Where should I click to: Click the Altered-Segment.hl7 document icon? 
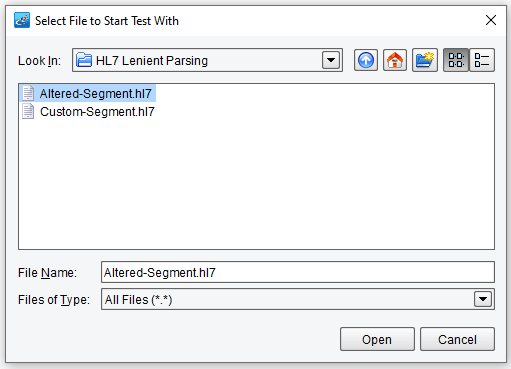[28, 93]
